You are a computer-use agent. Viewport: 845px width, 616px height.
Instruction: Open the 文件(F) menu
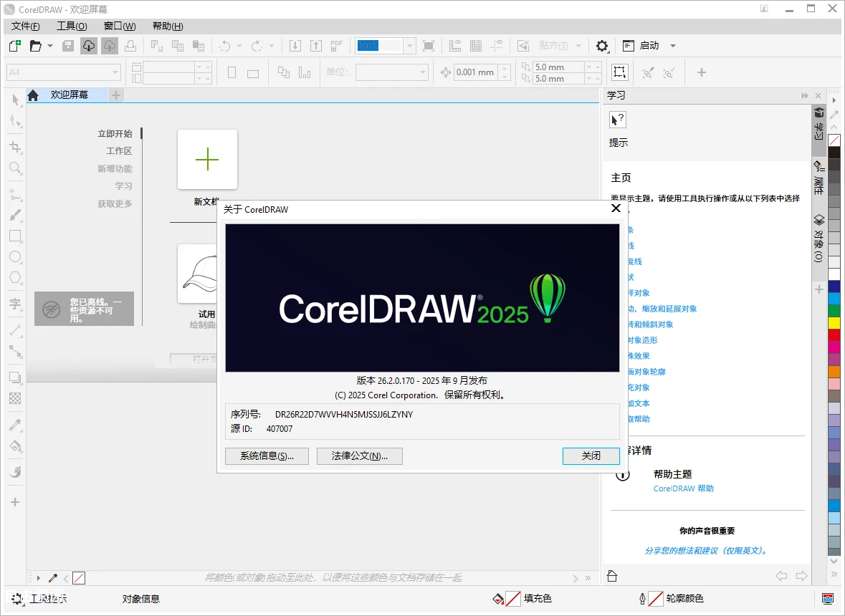click(x=26, y=26)
